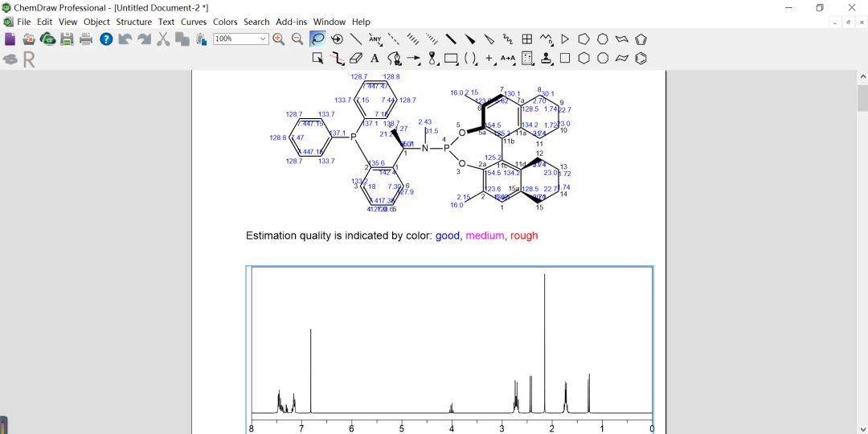This screenshot has height=434, width=868.
Task: Select the Text tool
Action: coord(375,58)
